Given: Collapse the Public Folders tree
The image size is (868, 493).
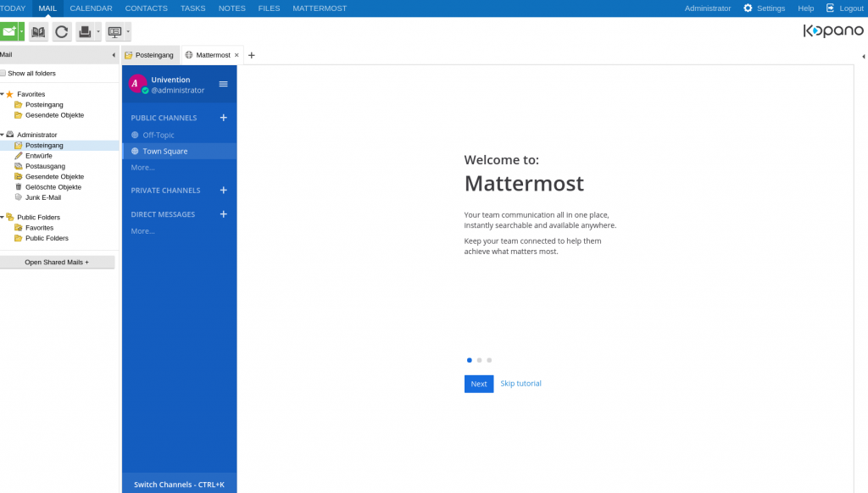Looking at the screenshot, I should [x=3, y=217].
